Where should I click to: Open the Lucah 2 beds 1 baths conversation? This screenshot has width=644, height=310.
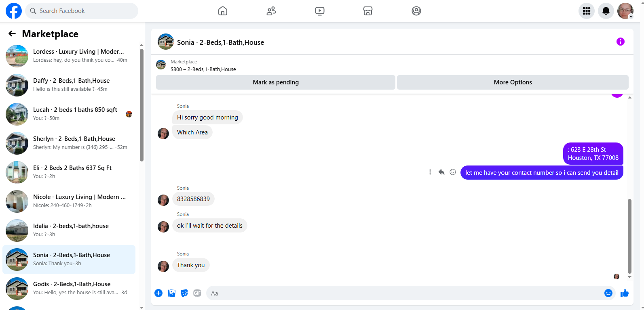pyautogui.click(x=69, y=114)
